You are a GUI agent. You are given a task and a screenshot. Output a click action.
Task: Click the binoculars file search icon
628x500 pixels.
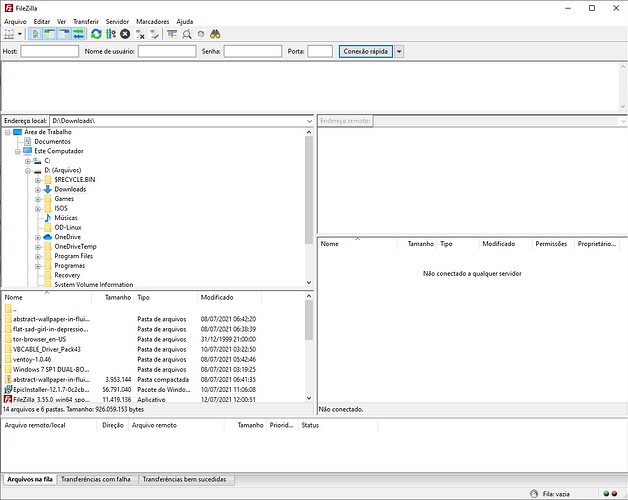pos(217,34)
